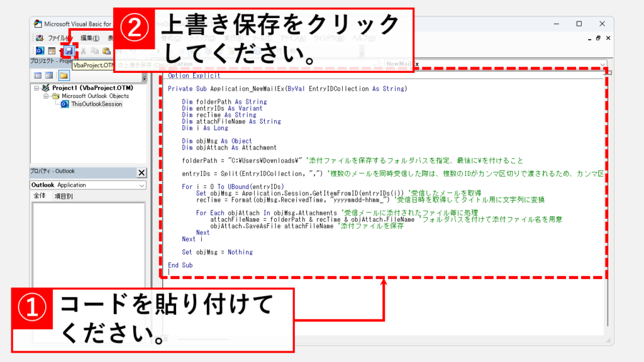Screen dimensions: 644x362
Task: Click "Set objMsg = Nothing" line
Action: pyautogui.click(x=217, y=253)
